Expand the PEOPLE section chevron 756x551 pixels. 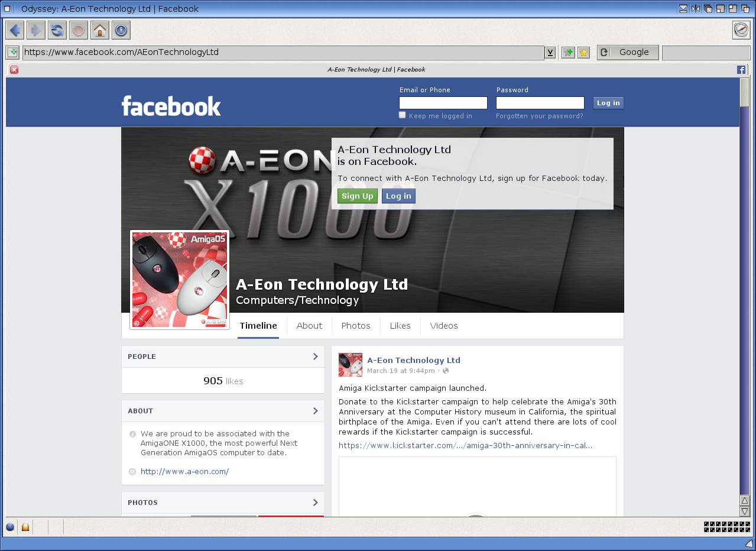point(315,356)
